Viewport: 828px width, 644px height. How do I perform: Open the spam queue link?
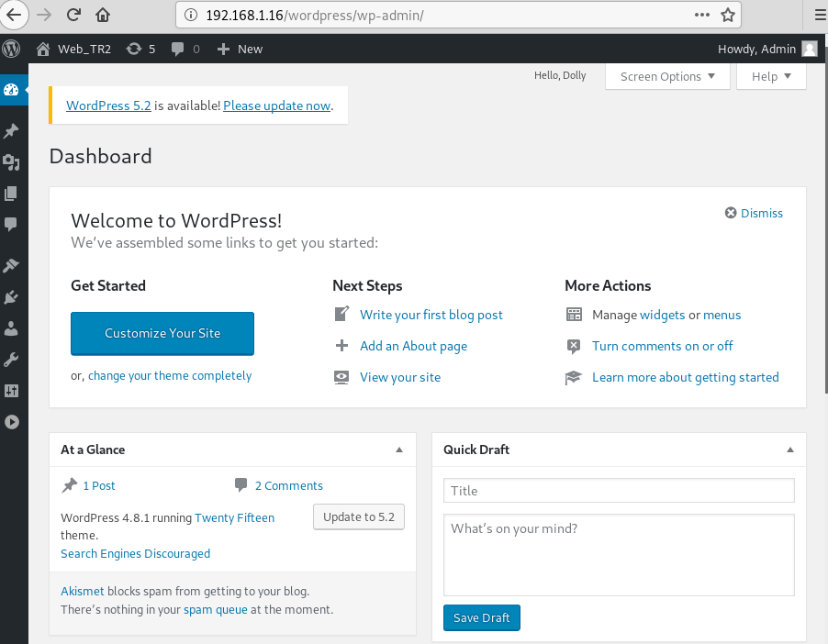click(x=216, y=610)
